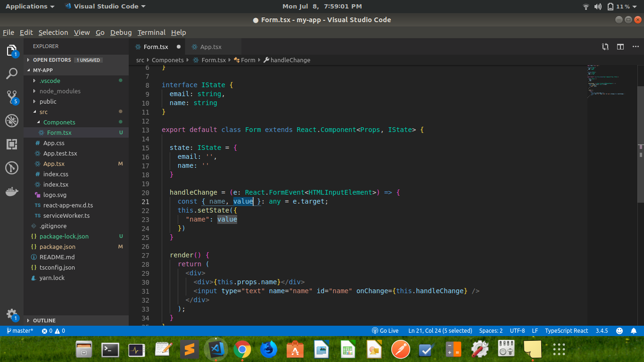Viewport: 644px width, 362px height.
Task: Open the Extensions view
Action: (12, 144)
